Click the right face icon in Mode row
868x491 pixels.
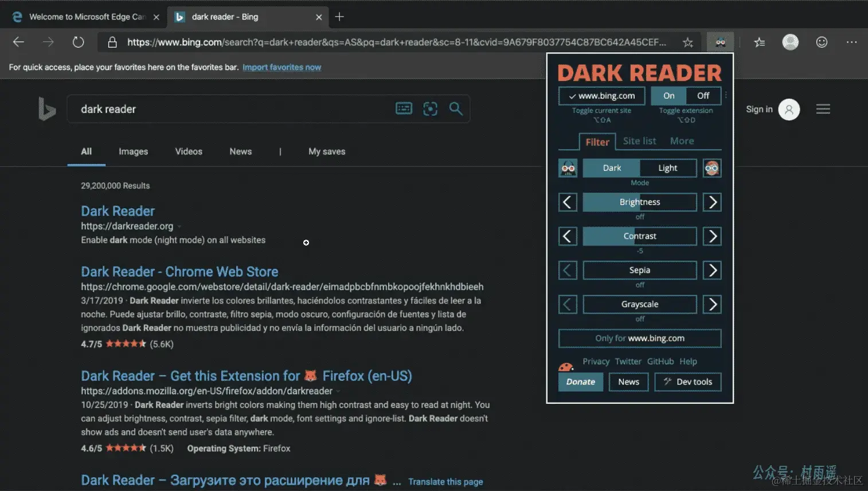pyautogui.click(x=712, y=168)
